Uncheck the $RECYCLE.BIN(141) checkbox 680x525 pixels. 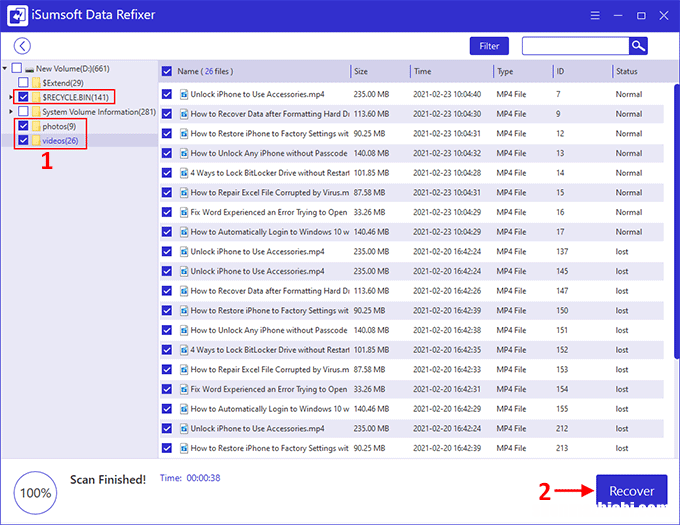pyautogui.click(x=23, y=97)
